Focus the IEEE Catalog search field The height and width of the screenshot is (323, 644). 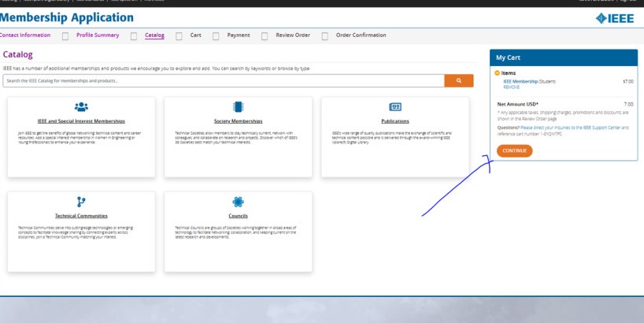click(x=224, y=81)
